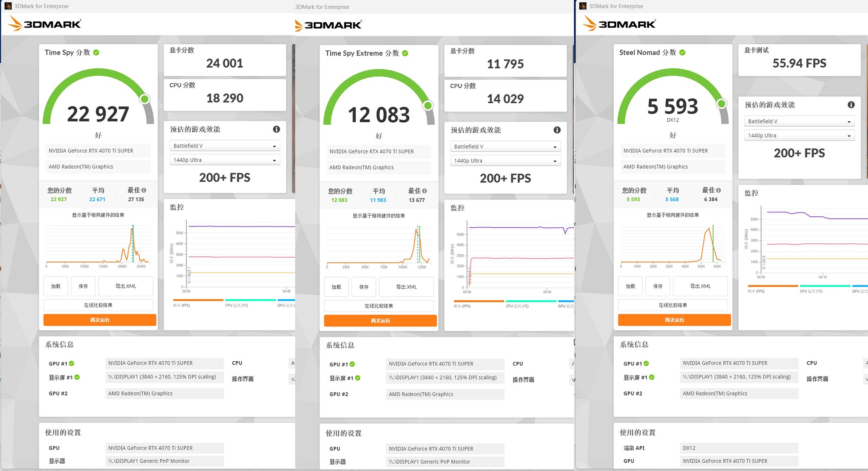Click the score distribution chart in Steel Nomad panel
868x471 pixels.
click(673, 244)
